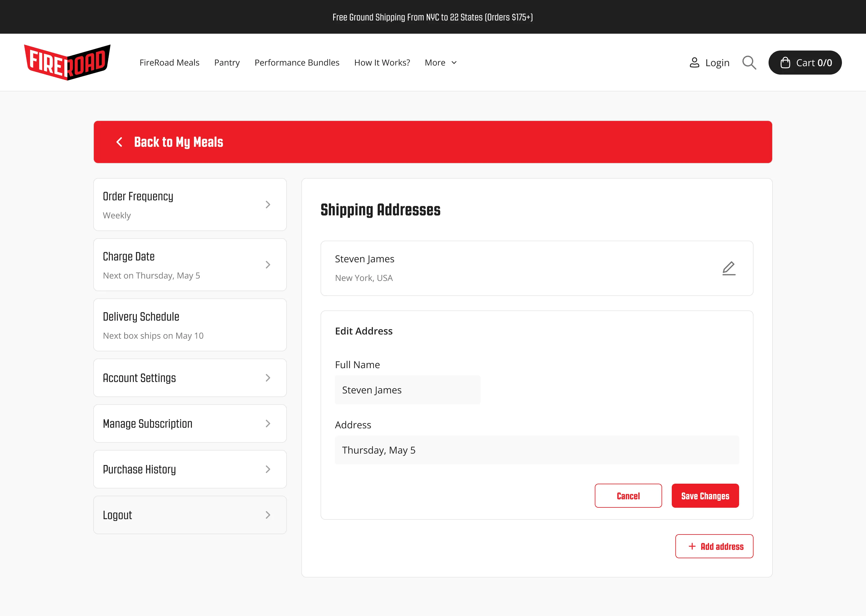Click the Edit Address heading
The height and width of the screenshot is (616, 866).
(364, 331)
